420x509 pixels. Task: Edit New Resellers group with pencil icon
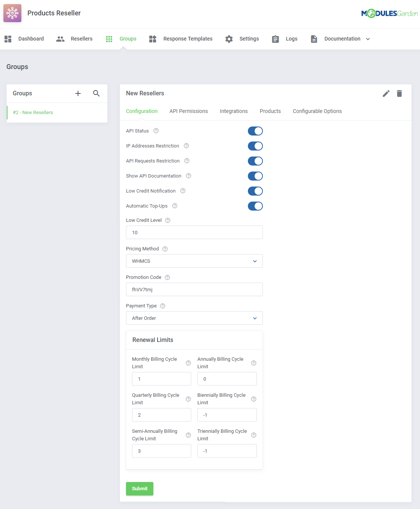(x=386, y=93)
